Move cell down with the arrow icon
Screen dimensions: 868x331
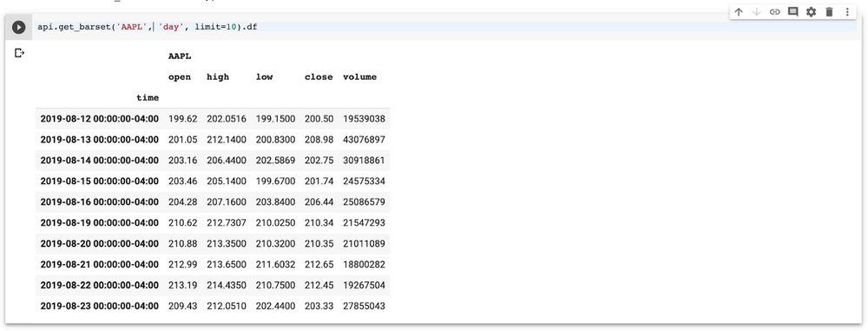click(x=757, y=11)
